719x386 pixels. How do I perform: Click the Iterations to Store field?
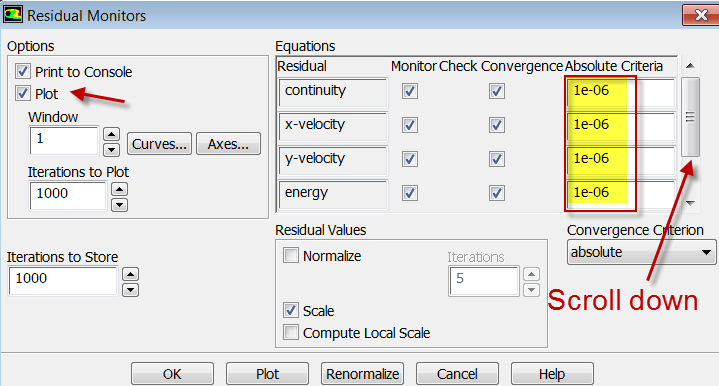63,281
